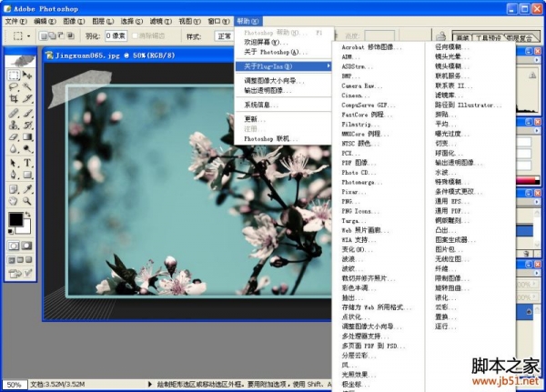Select the Zoom tool
Screen dimensions: 546x392
click(x=27, y=201)
